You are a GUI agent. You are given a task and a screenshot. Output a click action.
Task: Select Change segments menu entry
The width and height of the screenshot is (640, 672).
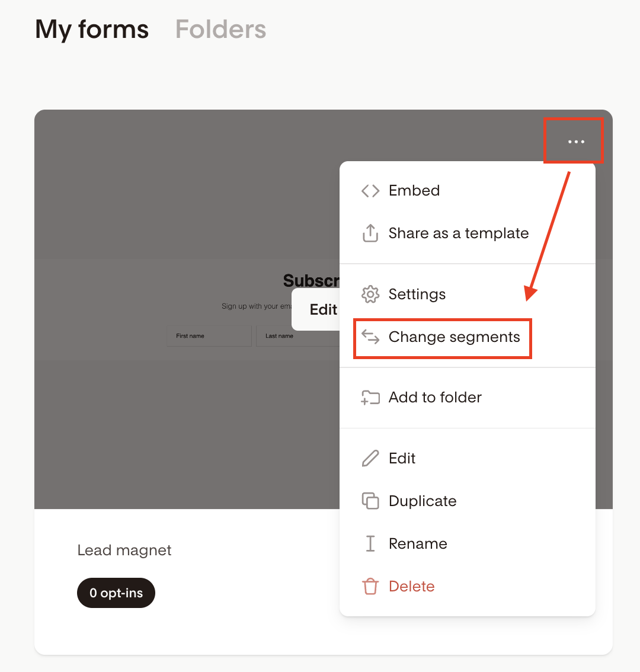(454, 337)
